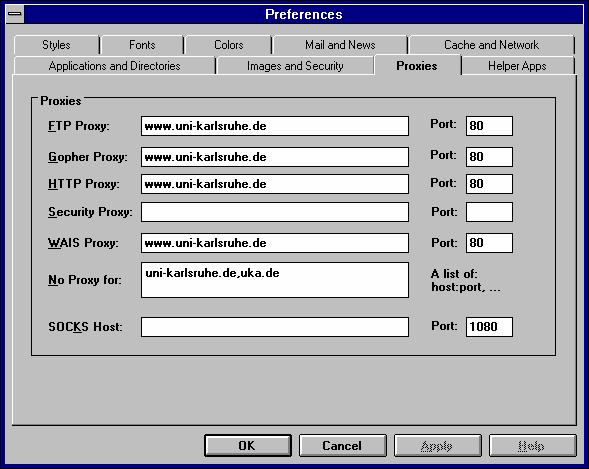Click the Security Proxy port field
The image size is (589, 469).
tap(489, 212)
